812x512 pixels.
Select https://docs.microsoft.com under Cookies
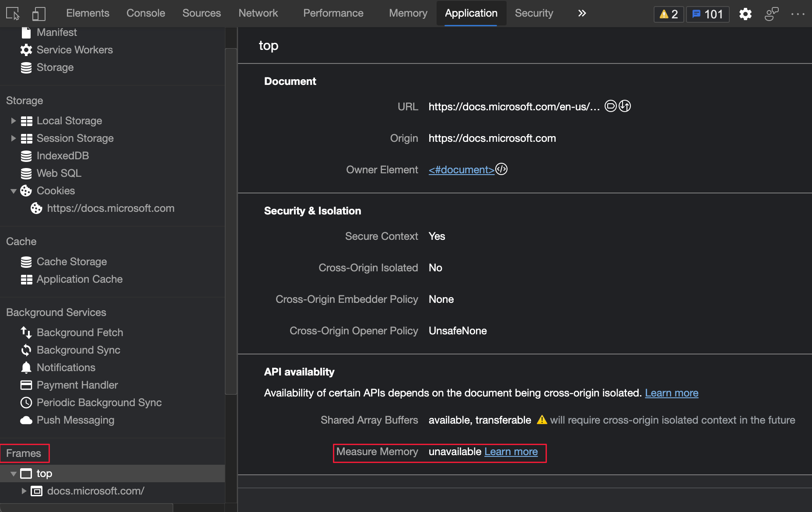[x=111, y=208]
